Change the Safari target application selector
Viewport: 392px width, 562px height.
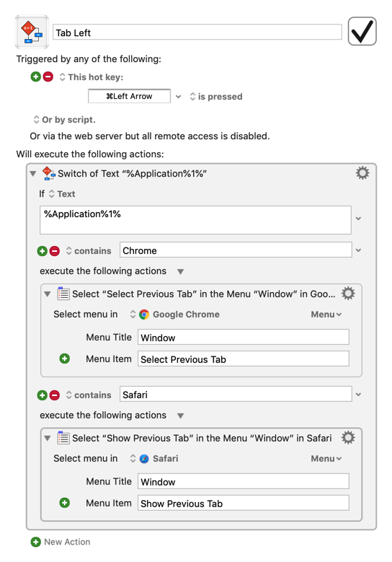(154, 458)
